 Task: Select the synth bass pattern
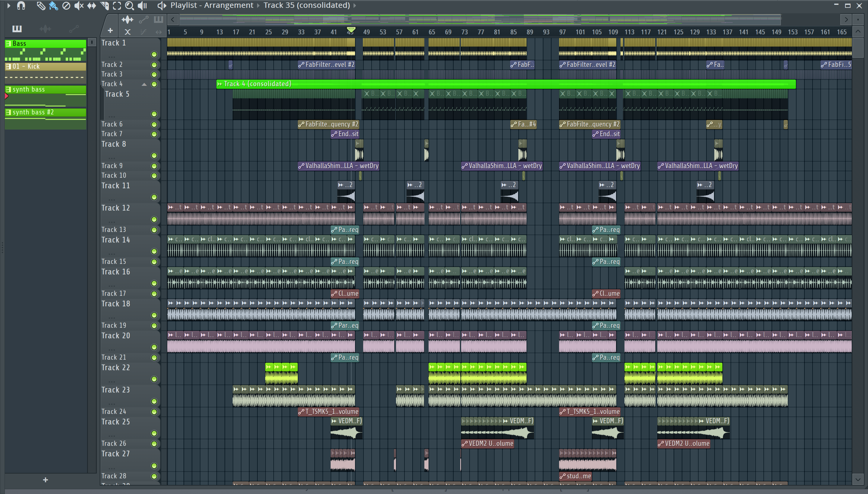pyautogui.click(x=45, y=96)
